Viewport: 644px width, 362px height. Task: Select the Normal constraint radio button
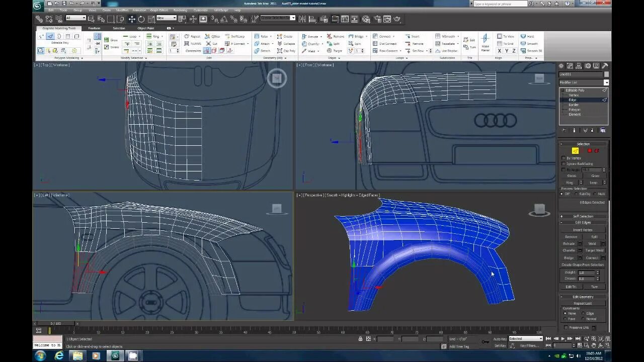coord(583,319)
